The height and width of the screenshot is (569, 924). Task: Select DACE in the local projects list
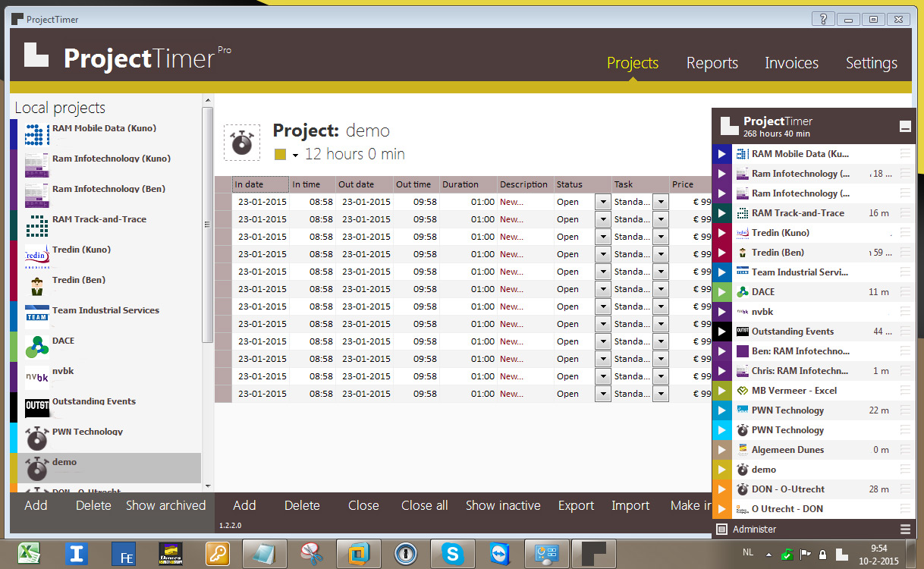(105, 347)
